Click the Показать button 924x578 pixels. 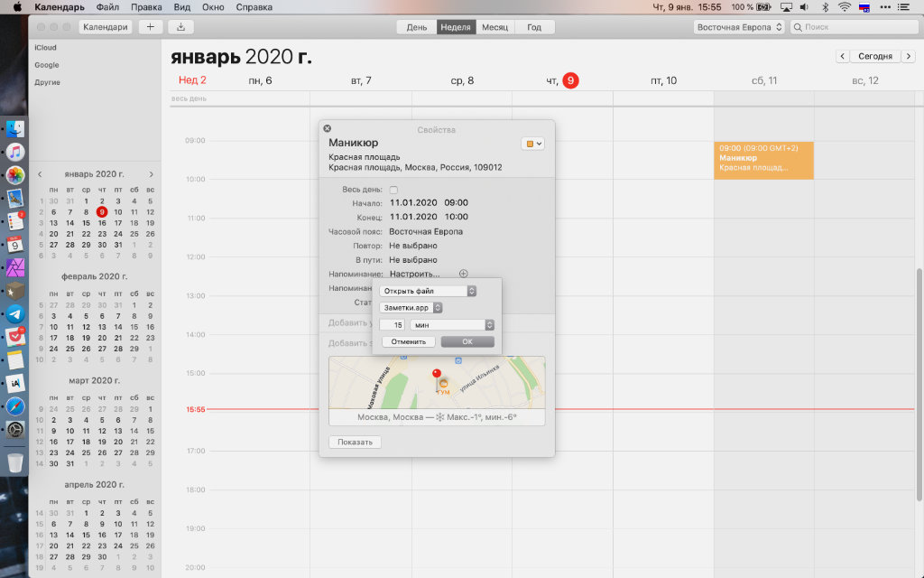[355, 442]
